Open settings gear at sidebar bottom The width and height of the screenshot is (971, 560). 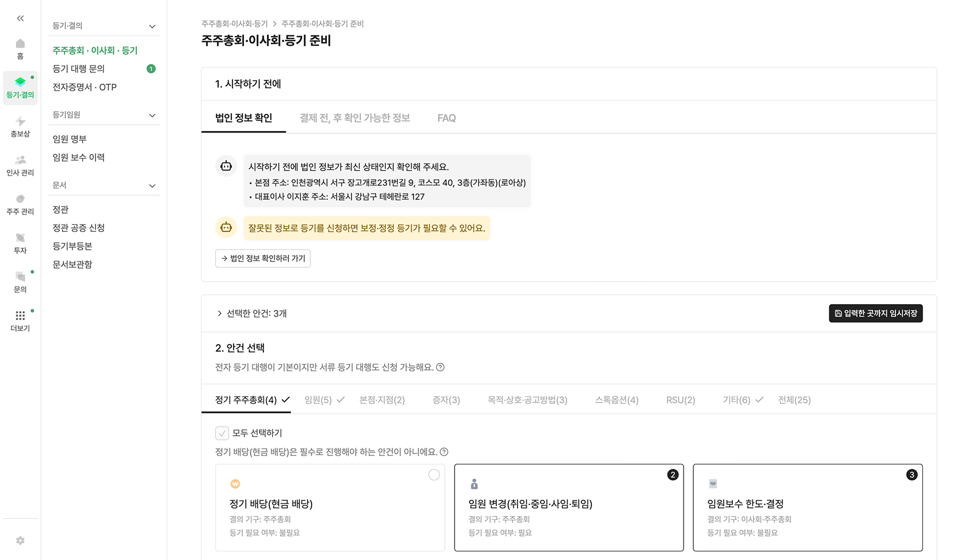coord(20,541)
